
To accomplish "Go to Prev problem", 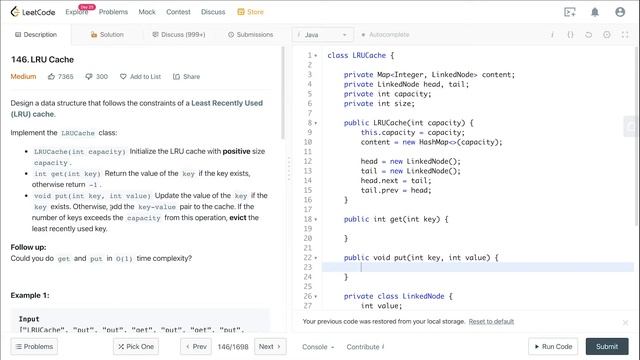I will tap(196, 347).
